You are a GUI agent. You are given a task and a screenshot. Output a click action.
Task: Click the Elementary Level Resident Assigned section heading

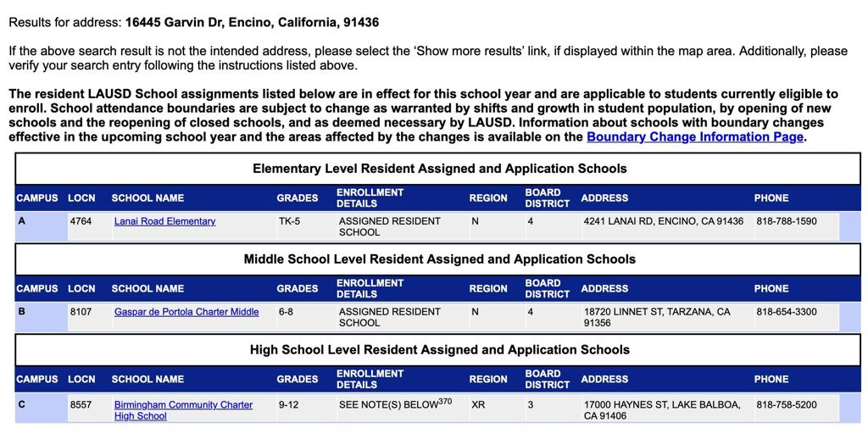click(439, 169)
